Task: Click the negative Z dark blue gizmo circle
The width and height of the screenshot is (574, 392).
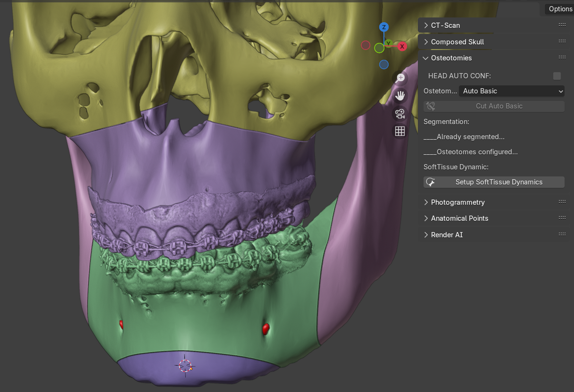Action: [384, 64]
